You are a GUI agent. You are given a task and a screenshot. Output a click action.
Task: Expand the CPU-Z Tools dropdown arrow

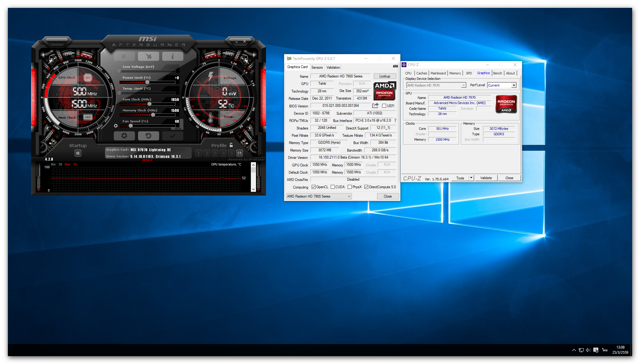pyautogui.click(x=471, y=178)
